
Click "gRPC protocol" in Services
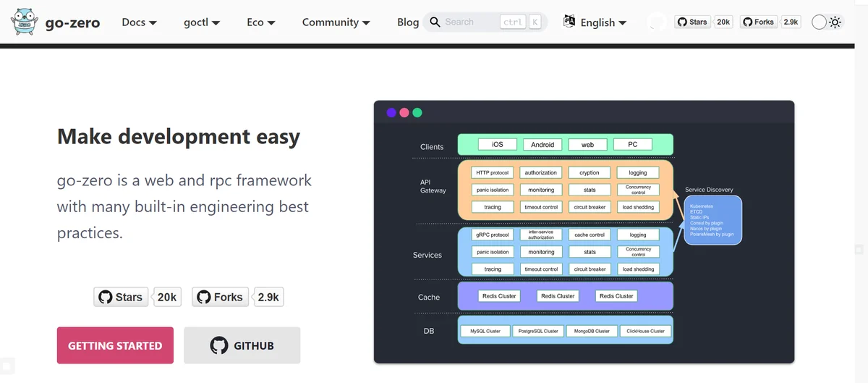[493, 235]
